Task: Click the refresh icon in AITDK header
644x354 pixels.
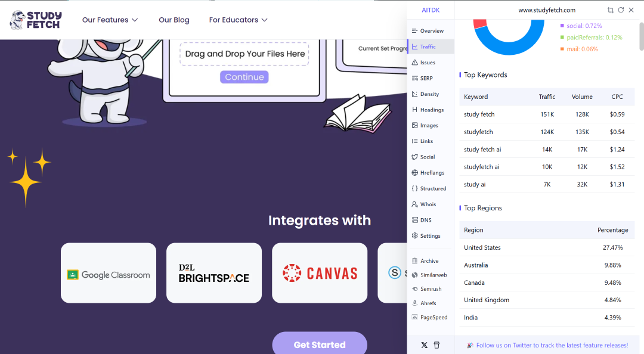Action: (x=621, y=10)
